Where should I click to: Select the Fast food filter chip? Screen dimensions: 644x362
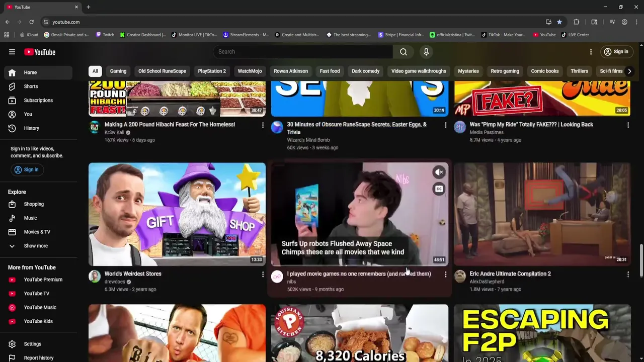click(x=330, y=71)
